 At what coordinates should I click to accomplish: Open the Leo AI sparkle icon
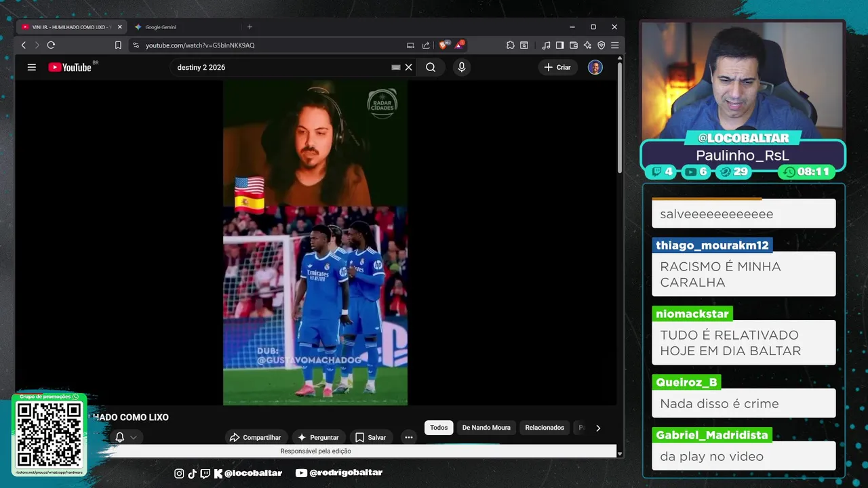click(x=587, y=45)
